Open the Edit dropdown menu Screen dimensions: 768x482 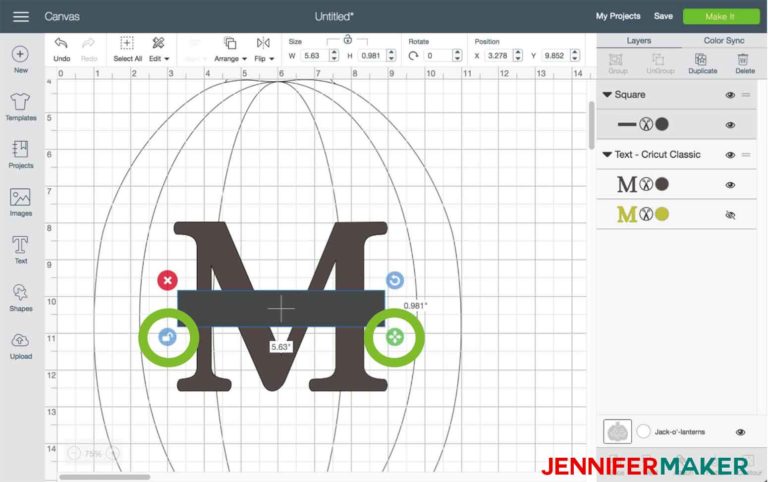159,49
